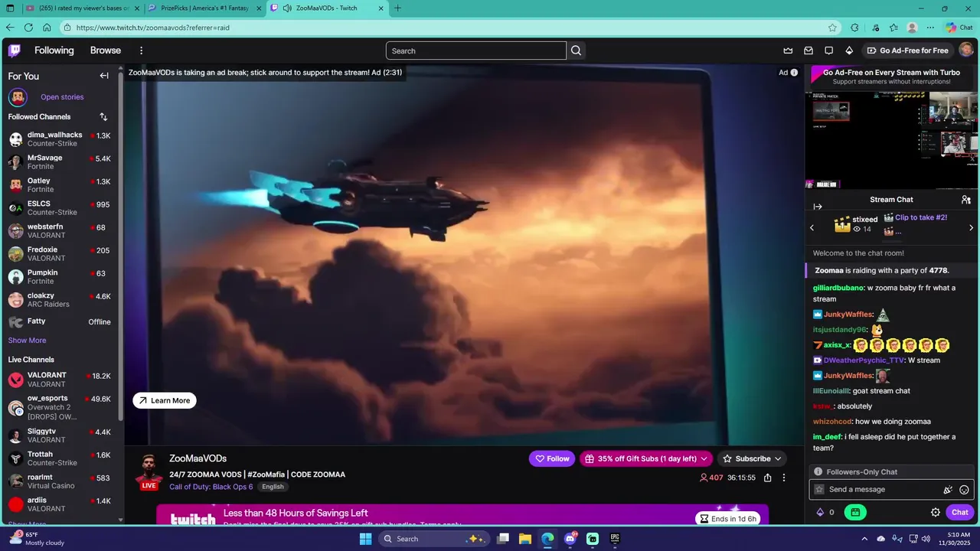
Task: Click the Ends in 1d 6h badge
Action: click(x=727, y=519)
